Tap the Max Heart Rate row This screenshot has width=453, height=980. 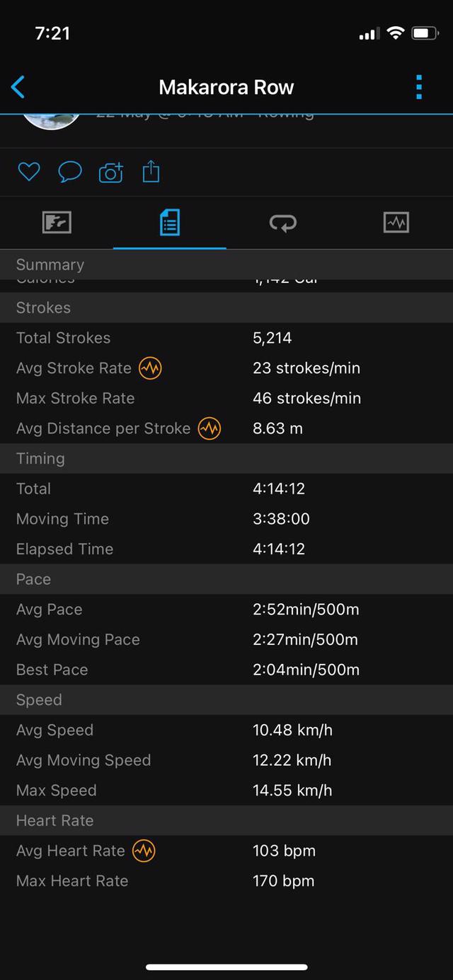(x=226, y=881)
